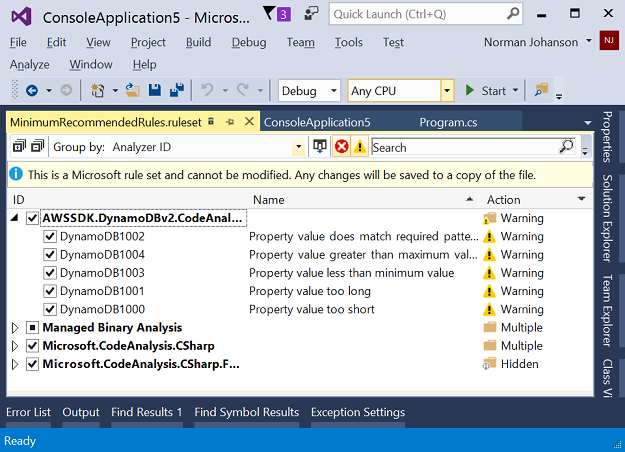
Task: Start debugging with green play icon
Action: click(470, 90)
